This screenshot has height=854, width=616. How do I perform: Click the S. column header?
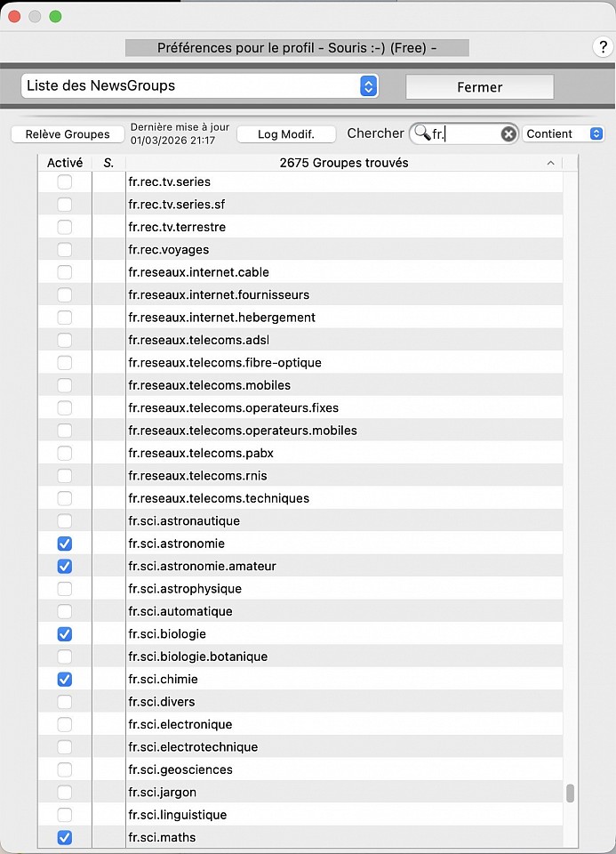click(x=108, y=163)
